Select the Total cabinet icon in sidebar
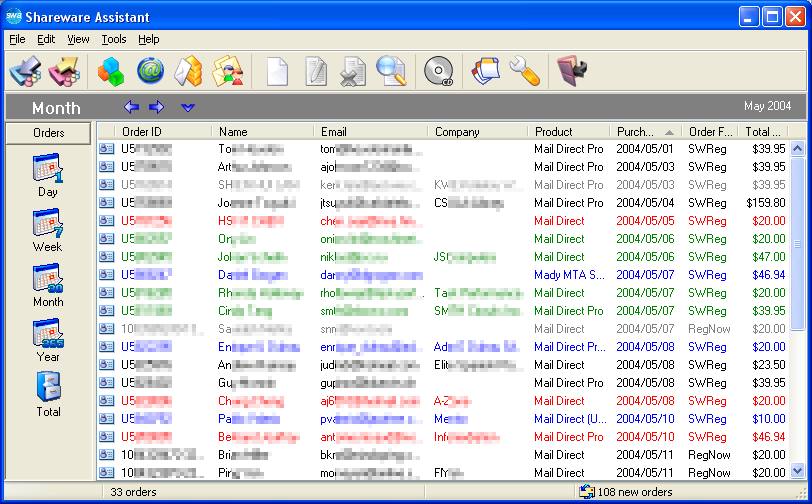Viewport: 812px width, 504px height. 48,395
